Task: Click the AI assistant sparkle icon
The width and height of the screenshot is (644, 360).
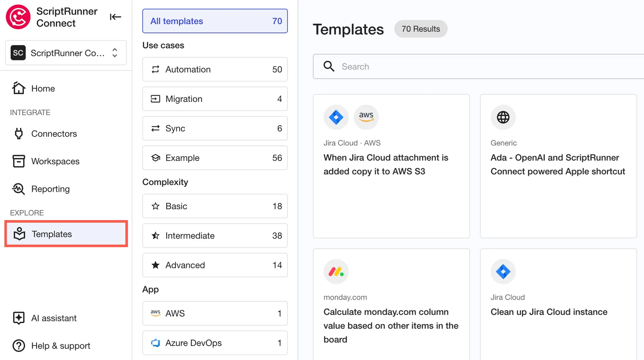Action: point(19,318)
